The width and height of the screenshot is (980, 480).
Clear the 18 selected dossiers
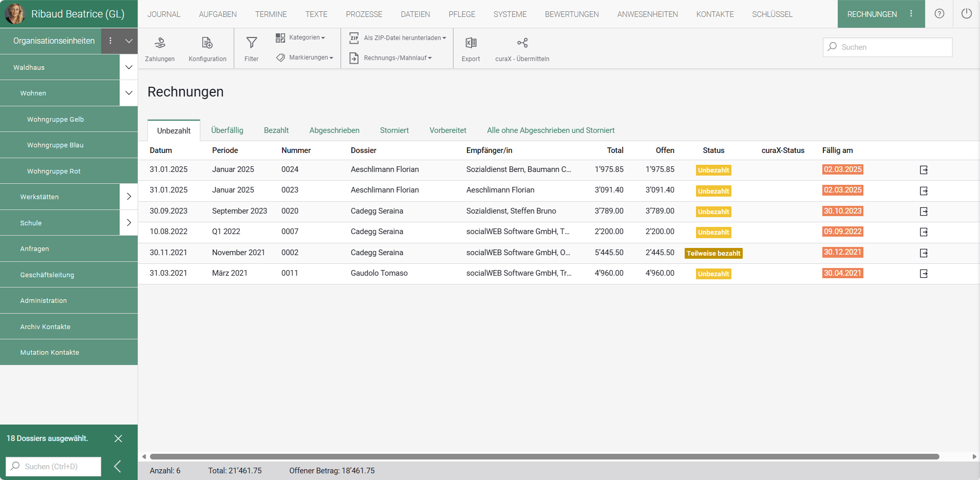[x=118, y=438]
